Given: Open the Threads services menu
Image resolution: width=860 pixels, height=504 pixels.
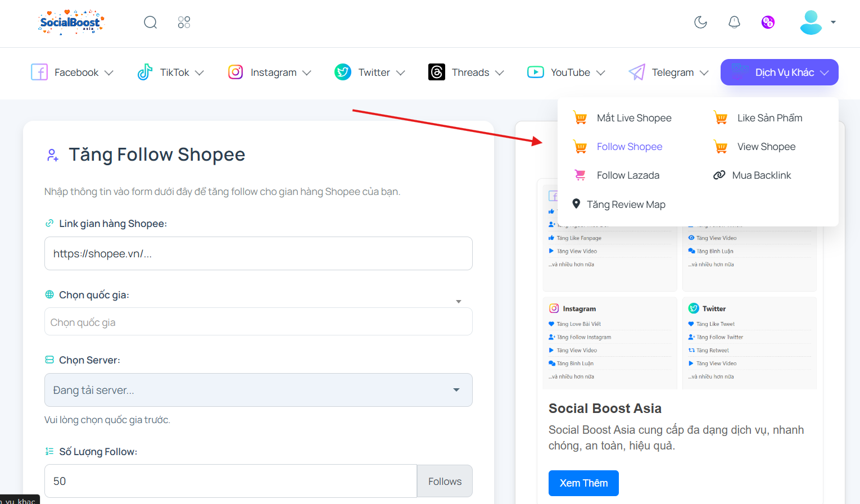Looking at the screenshot, I should pyautogui.click(x=467, y=72).
